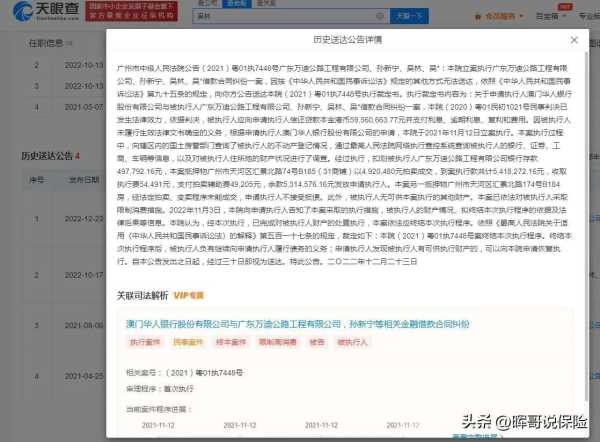Click the 序号 column header in the background table
600x442 pixels.
tap(37, 179)
